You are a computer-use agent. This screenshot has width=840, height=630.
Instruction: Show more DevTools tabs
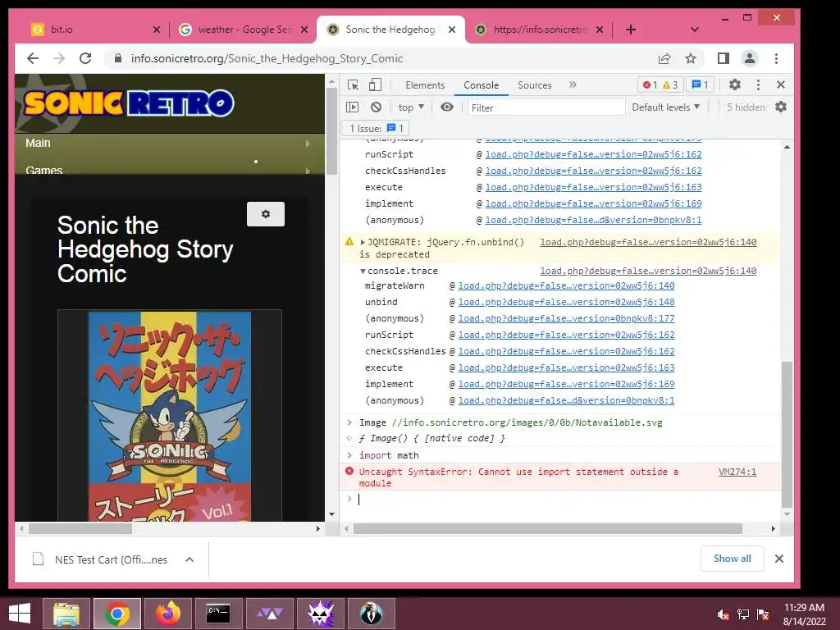(573, 84)
